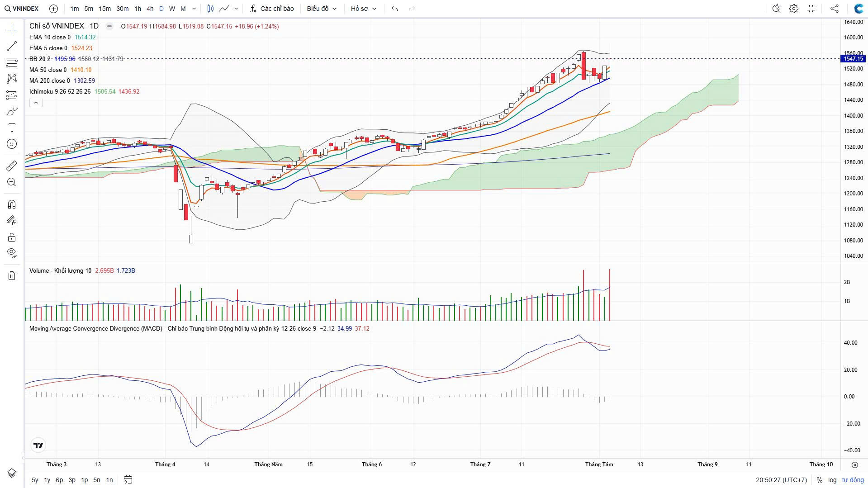Viewport: 868px width, 488px height.
Task: Open VNINDEX symbol search box
Action: pos(22,9)
